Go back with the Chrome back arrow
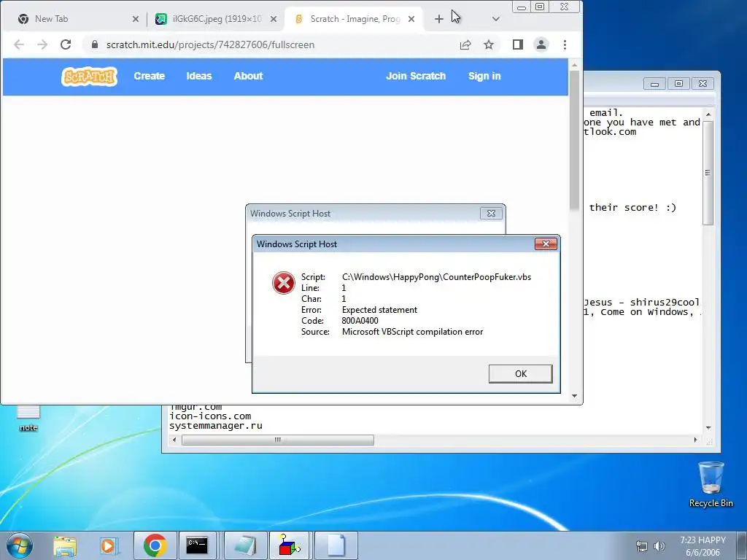 pos(19,44)
